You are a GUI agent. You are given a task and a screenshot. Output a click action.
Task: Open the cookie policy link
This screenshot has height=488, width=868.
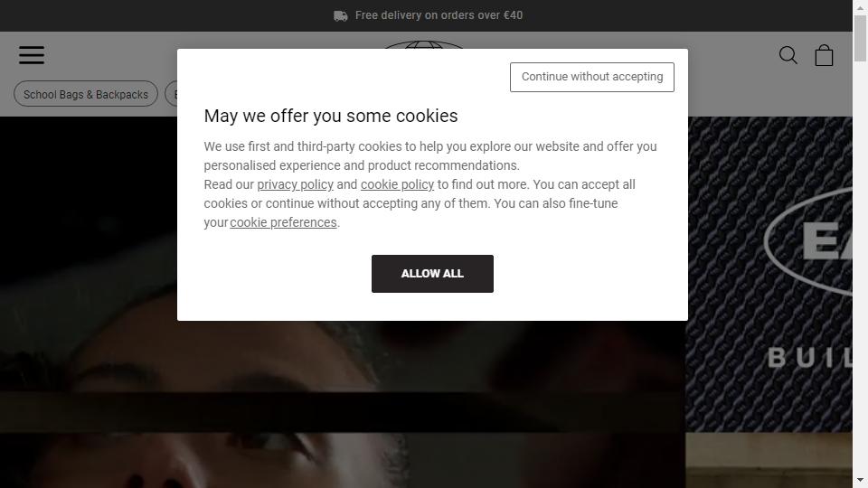397,184
